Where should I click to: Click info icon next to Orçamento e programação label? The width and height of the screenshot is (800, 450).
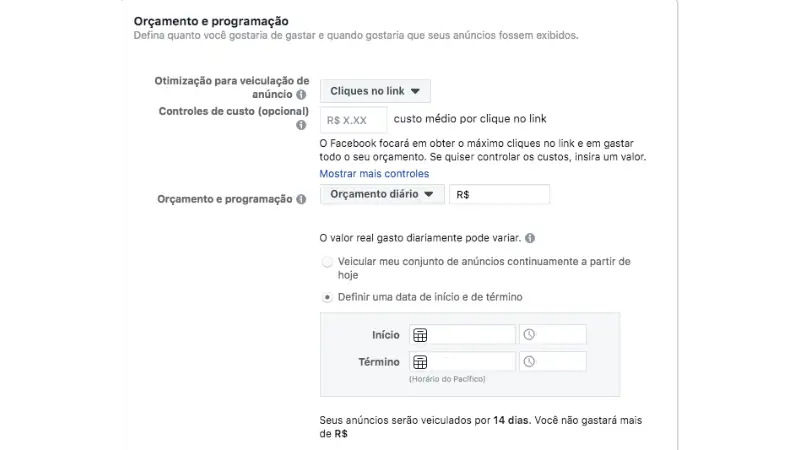tap(301, 200)
